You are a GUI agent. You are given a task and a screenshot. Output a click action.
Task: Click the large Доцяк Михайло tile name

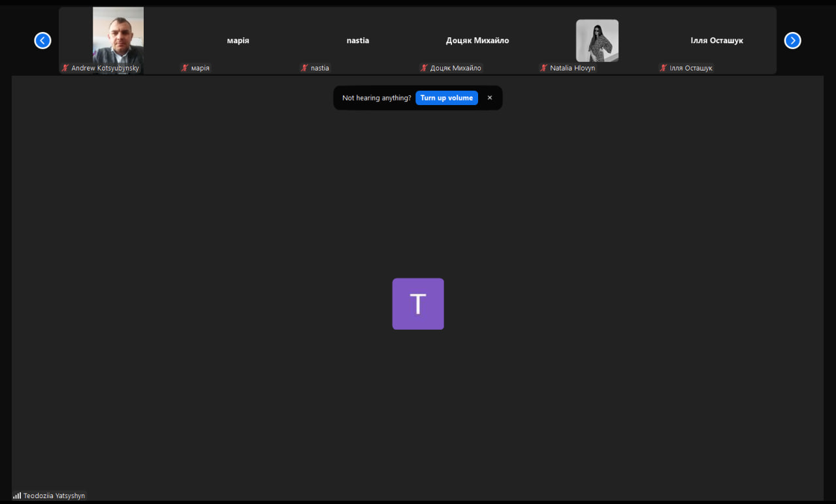point(477,40)
